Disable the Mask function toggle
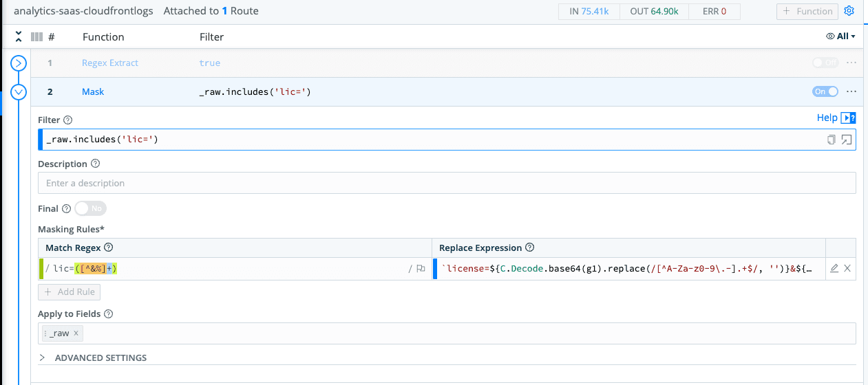The image size is (868, 385). [x=825, y=91]
